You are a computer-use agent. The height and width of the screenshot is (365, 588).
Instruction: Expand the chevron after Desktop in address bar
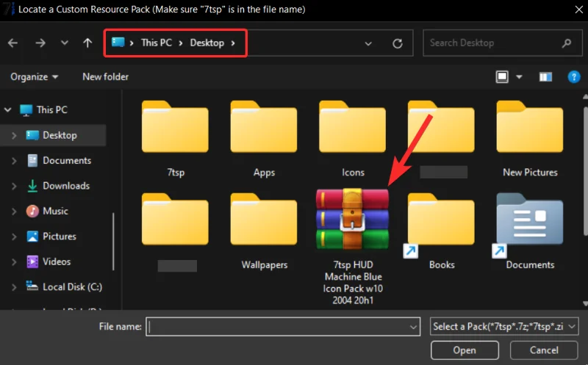(233, 43)
